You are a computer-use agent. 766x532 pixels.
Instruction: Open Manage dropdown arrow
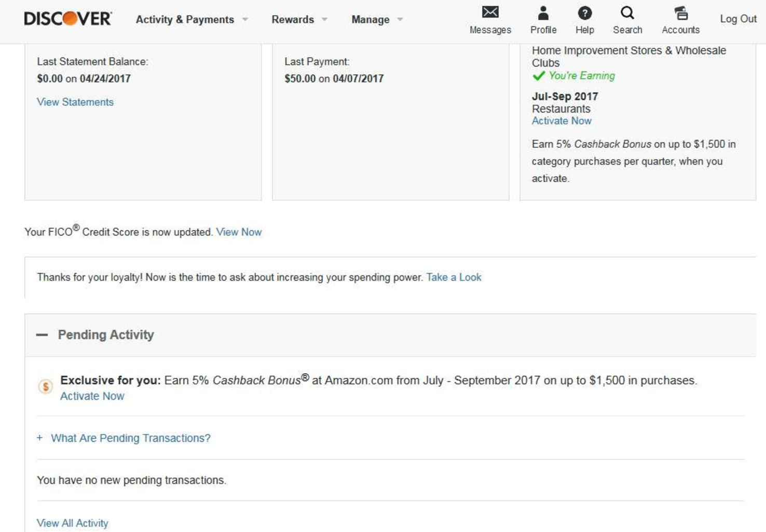click(x=400, y=20)
